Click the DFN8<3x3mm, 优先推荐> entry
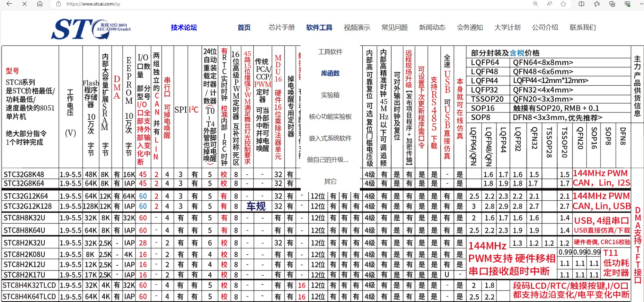The image size is (644, 302). pyautogui.click(x=558, y=118)
